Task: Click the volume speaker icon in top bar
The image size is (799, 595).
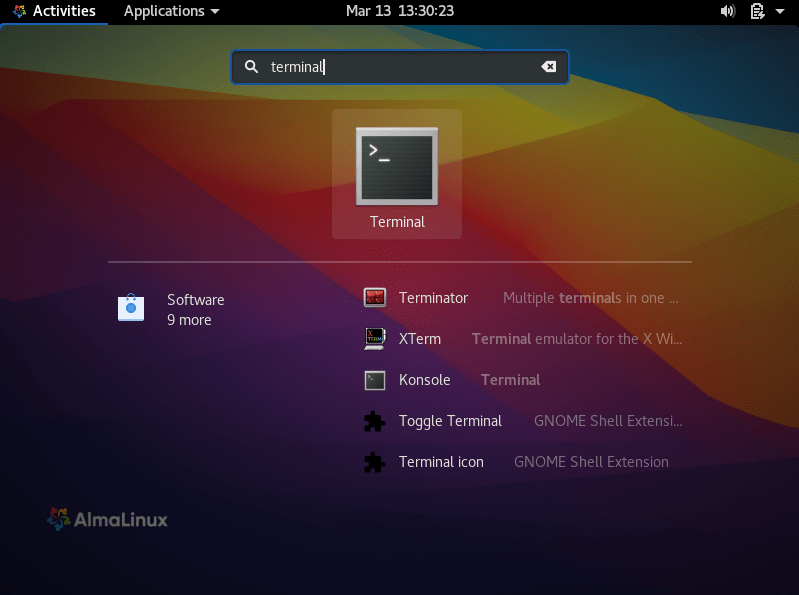Action: 727,11
